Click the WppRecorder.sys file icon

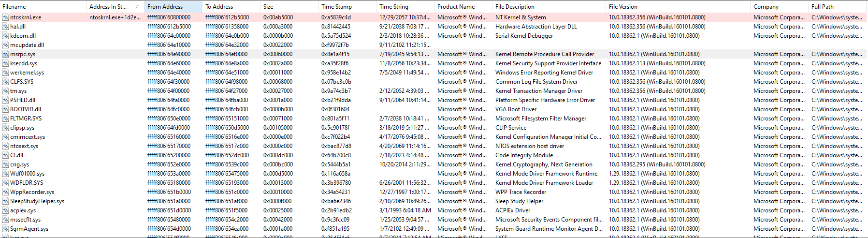click(x=5, y=192)
